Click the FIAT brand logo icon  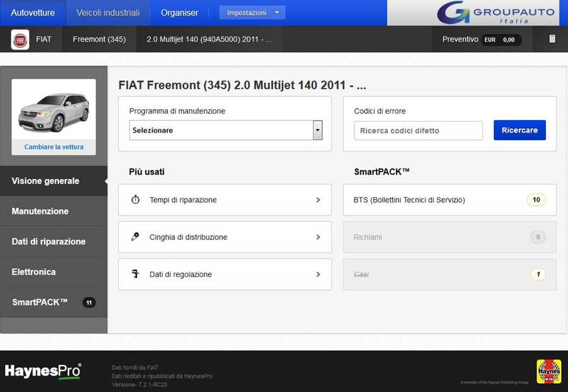pos(20,40)
